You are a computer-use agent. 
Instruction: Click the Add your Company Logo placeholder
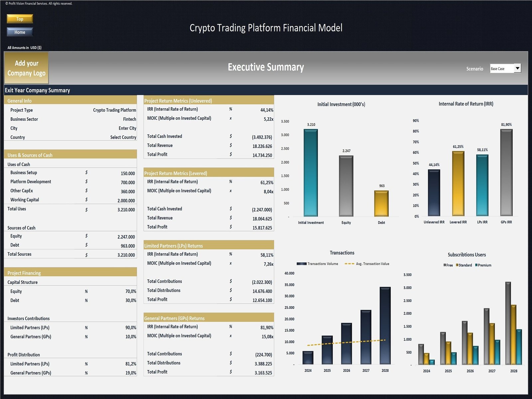(x=26, y=68)
